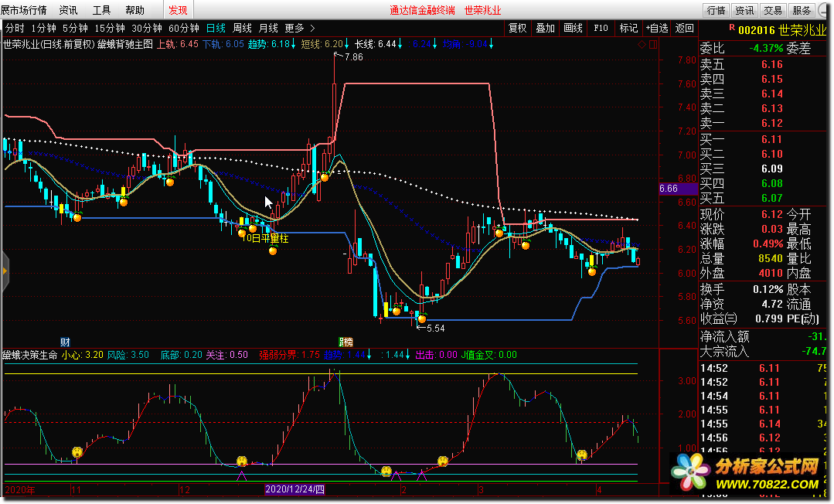Click the 卖五 6.16 order row
The width and height of the screenshot is (834, 504).
pos(763,64)
